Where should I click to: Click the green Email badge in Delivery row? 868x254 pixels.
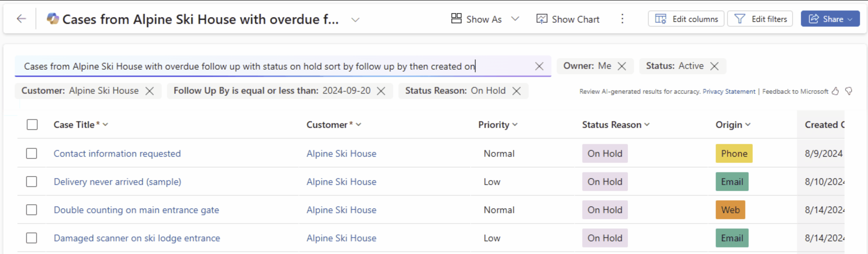point(732,182)
